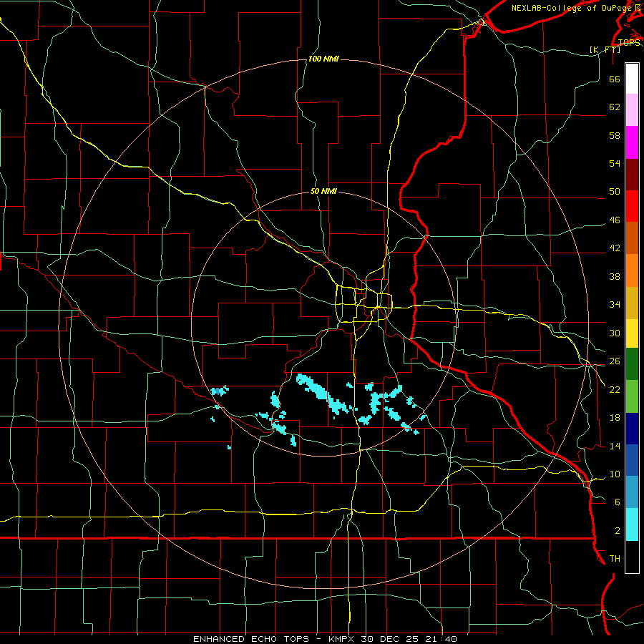Click the navy 22 kft legend swatch

click(x=632, y=429)
